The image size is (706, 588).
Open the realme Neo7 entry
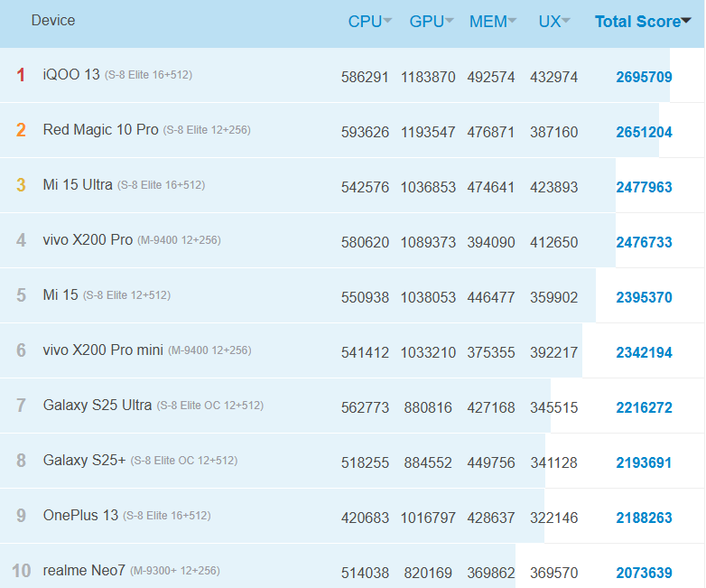click(84, 571)
